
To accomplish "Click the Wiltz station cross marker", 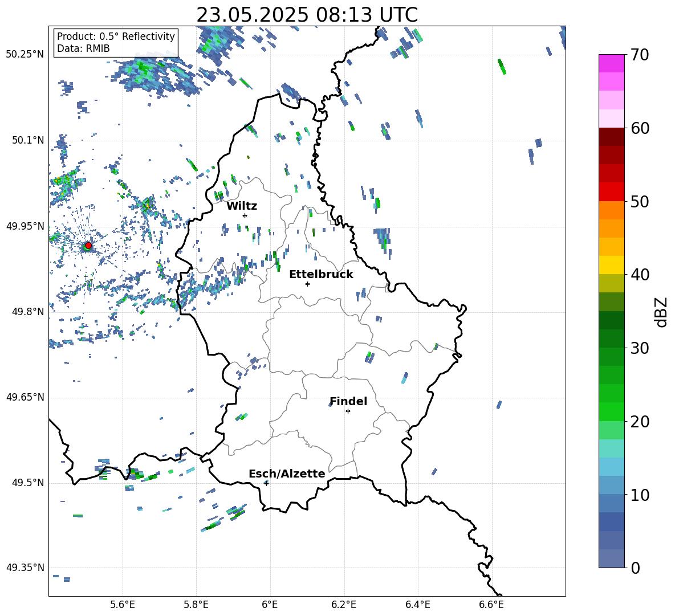I will (x=245, y=215).
